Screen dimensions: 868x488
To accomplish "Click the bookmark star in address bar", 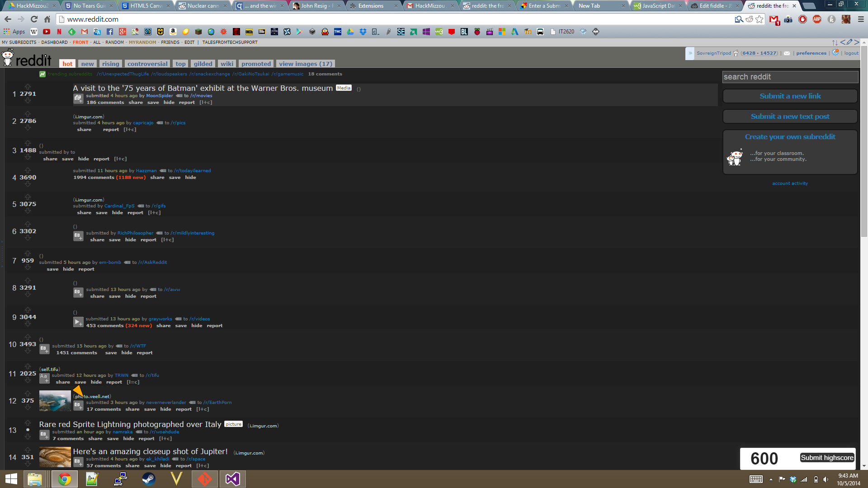I will pyautogui.click(x=759, y=19).
